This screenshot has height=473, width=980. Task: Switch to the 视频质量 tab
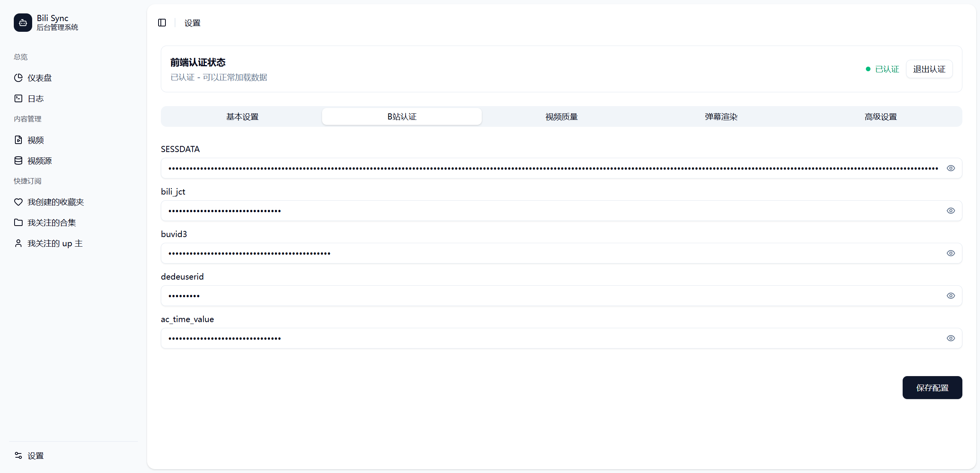tap(561, 117)
